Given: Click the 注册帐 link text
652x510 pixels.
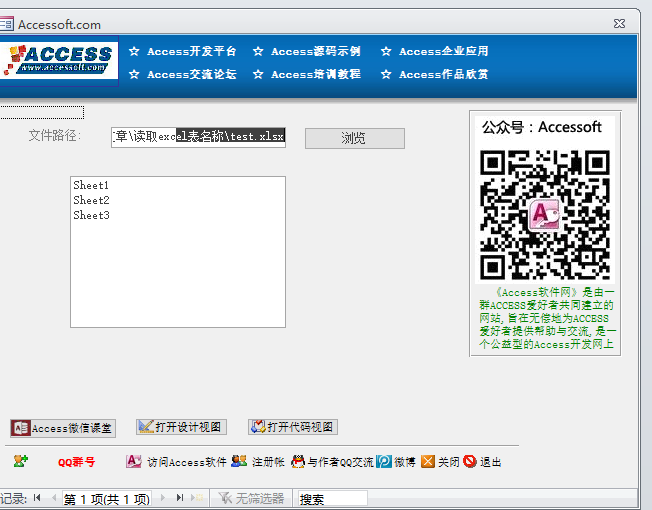Looking at the screenshot, I should click(x=268, y=462).
